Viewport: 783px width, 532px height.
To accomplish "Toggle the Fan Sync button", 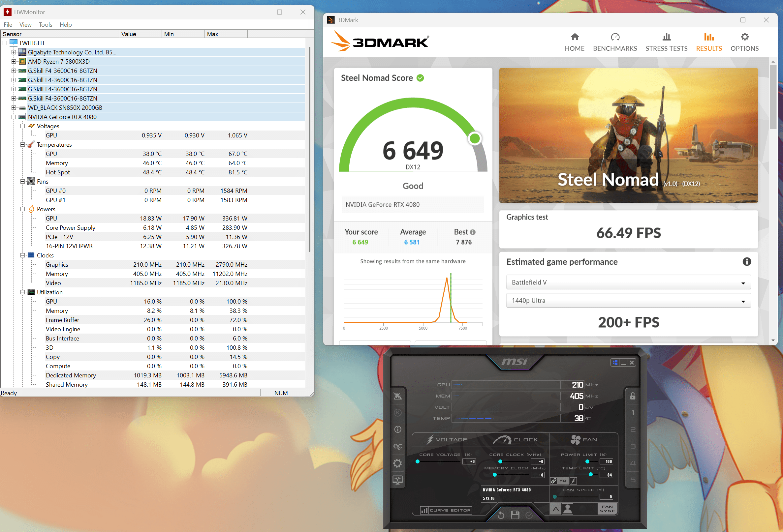I will pos(607,509).
